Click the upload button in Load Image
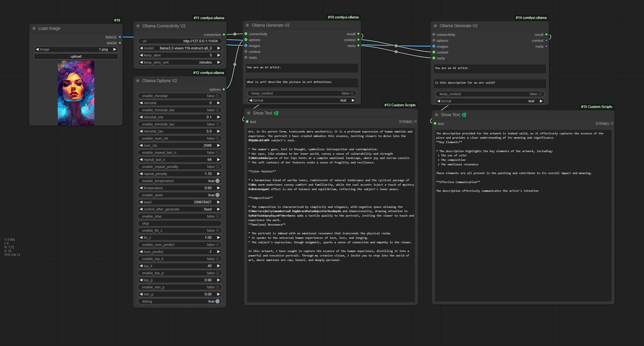This screenshot has width=644, height=346. [76, 56]
